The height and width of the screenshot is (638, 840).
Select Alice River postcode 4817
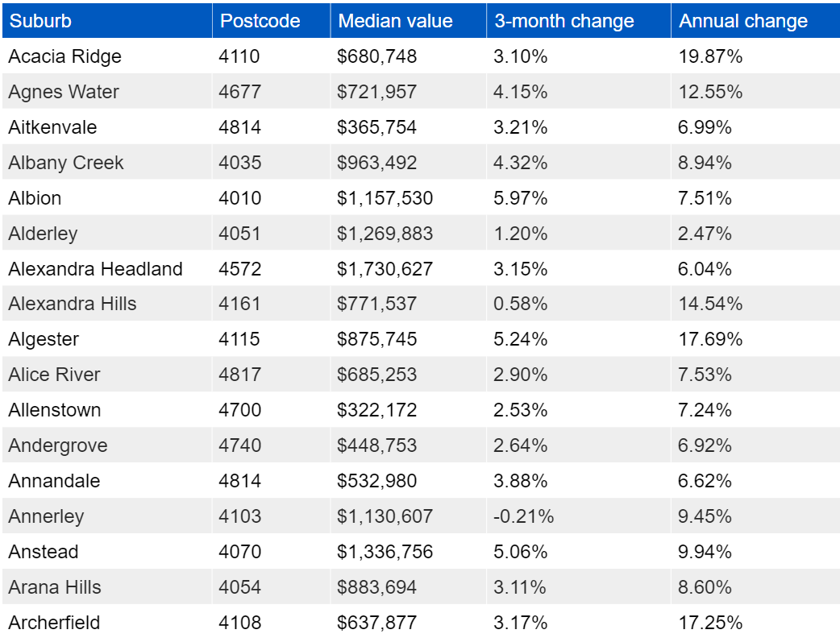(239, 375)
